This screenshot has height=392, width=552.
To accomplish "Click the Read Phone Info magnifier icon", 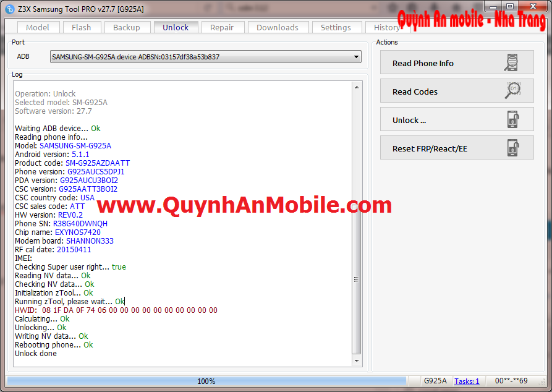I will pyautogui.click(x=512, y=62).
